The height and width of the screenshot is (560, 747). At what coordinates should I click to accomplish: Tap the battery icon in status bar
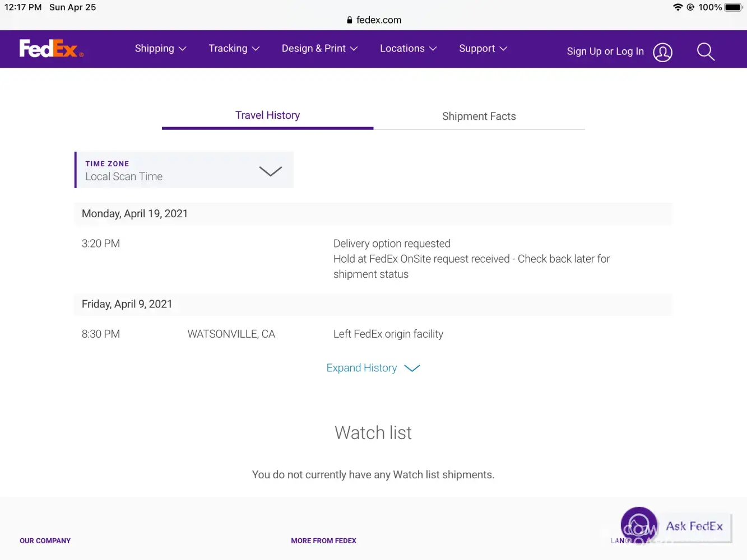point(733,7)
